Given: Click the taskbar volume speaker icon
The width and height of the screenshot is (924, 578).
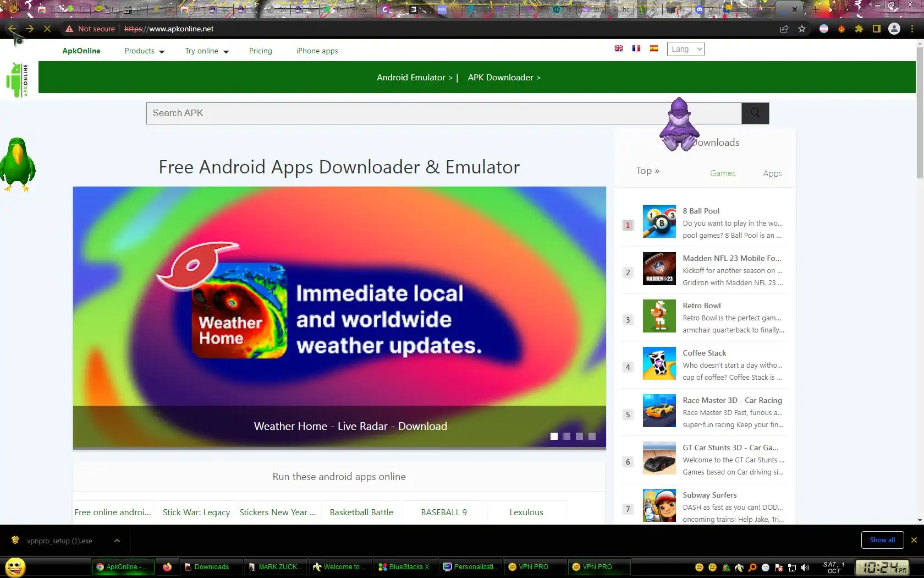Looking at the screenshot, I should (x=805, y=568).
